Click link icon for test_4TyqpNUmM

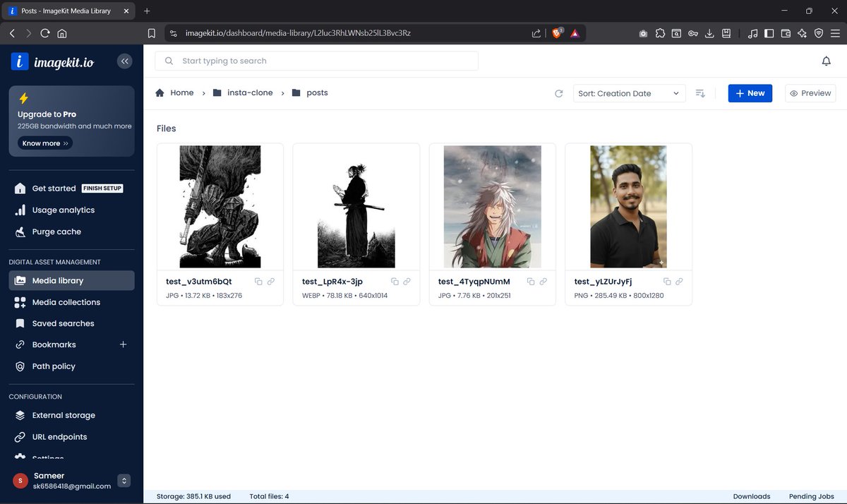pos(543,282)
